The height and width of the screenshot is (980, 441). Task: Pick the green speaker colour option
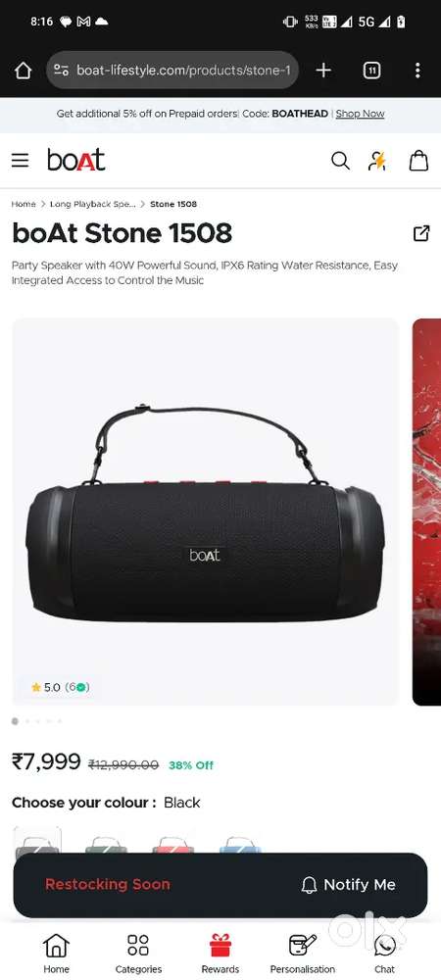click(x=106, y=844)
